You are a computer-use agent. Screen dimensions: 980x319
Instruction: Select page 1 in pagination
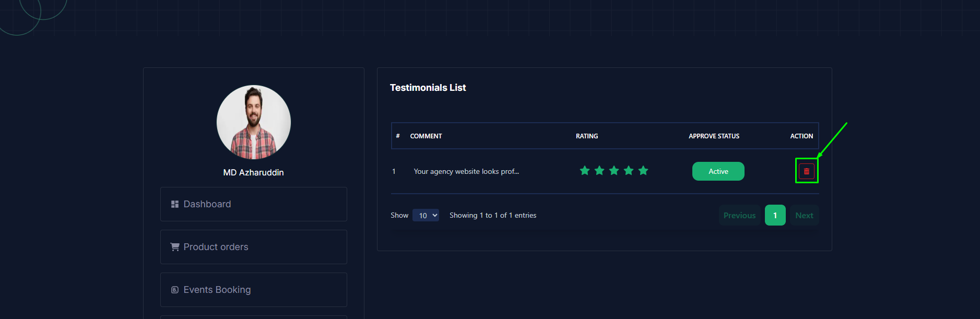(775, 215)
